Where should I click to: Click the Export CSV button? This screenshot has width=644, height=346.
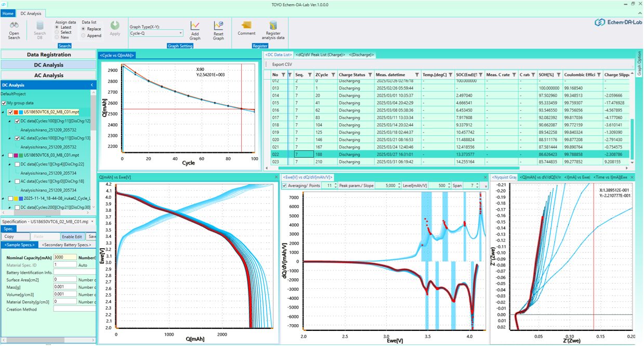click(282, 65)
